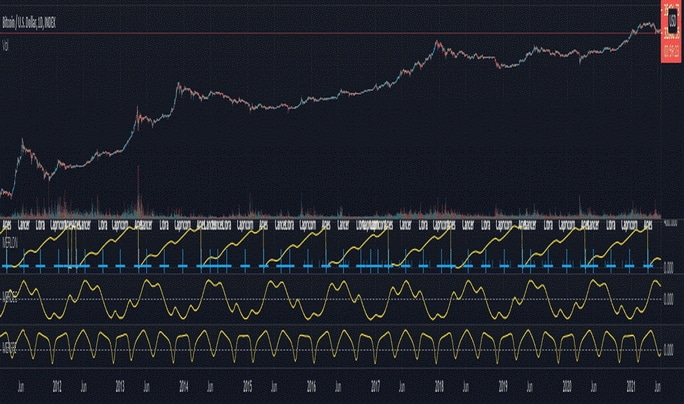Click the MERLON indicator pane label
684x404 pixels.
10,243
